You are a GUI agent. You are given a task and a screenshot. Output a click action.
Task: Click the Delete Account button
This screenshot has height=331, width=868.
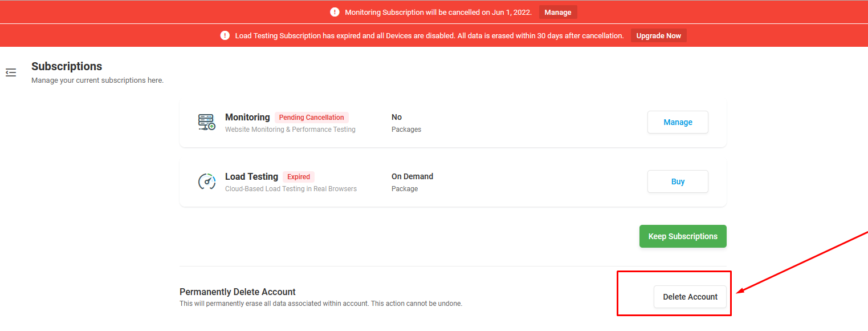click(x=690, y=297)
